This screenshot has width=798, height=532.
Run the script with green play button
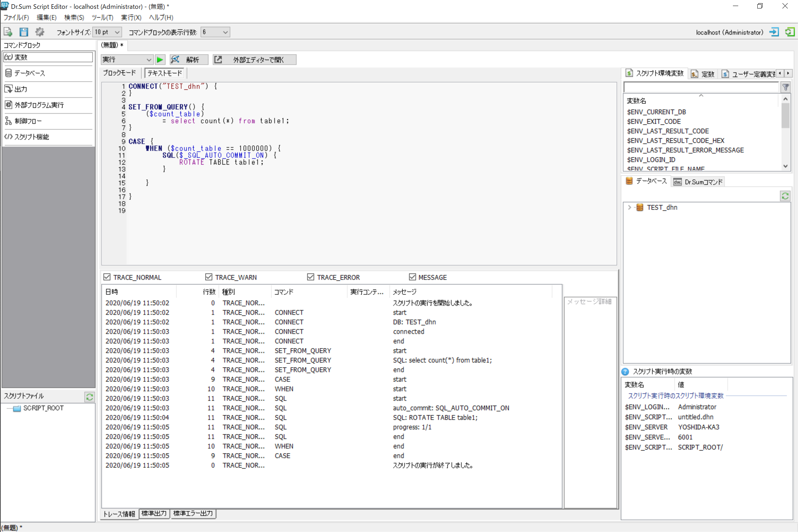tap(160, 59)
